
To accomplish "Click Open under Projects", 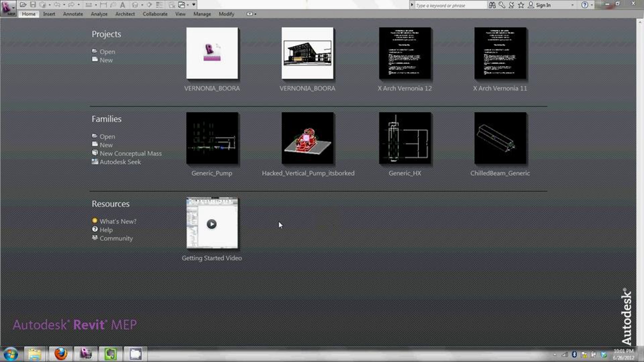I will [107, 51].
